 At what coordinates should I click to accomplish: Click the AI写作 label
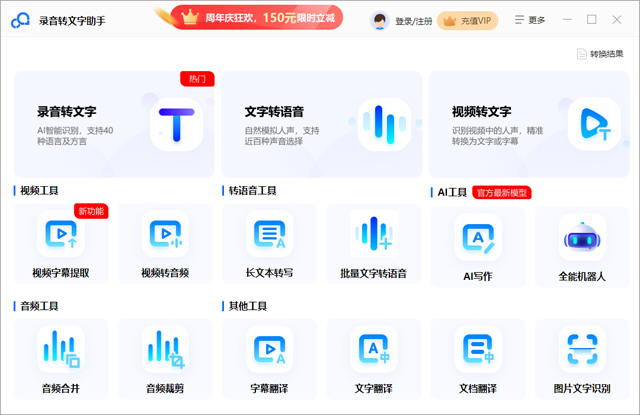point(478,276)
